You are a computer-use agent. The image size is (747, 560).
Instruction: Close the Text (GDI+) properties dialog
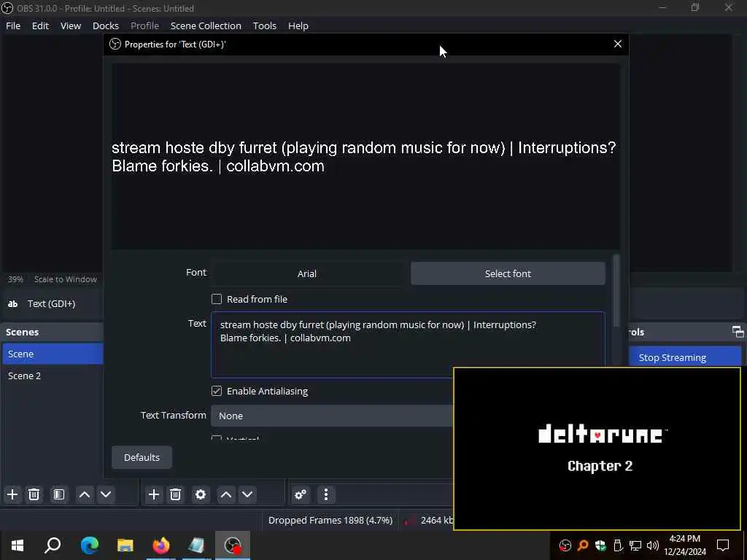pos(617,44)
